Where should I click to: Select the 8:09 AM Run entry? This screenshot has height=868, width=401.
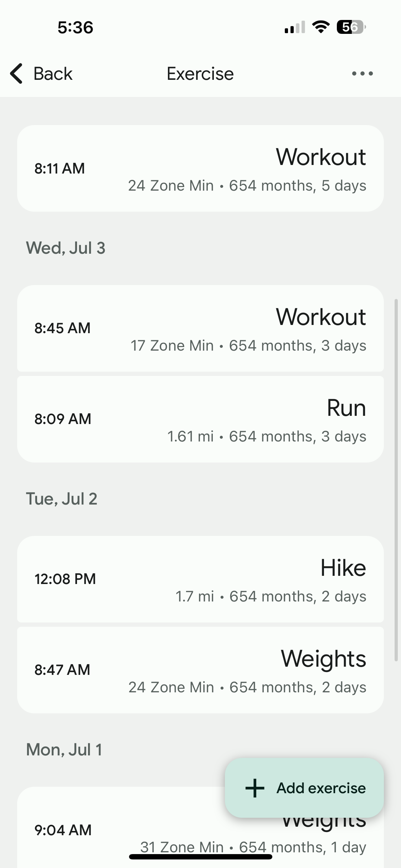(200, 419)
